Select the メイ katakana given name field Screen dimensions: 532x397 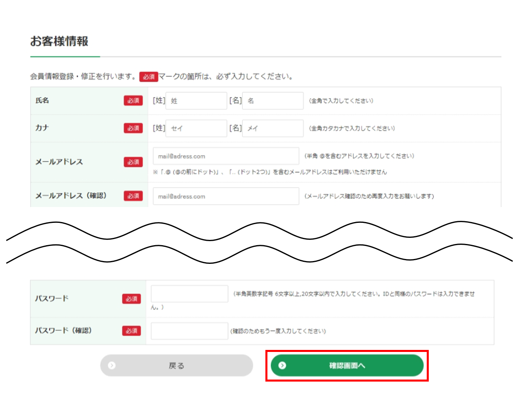[x=273, y=128]
